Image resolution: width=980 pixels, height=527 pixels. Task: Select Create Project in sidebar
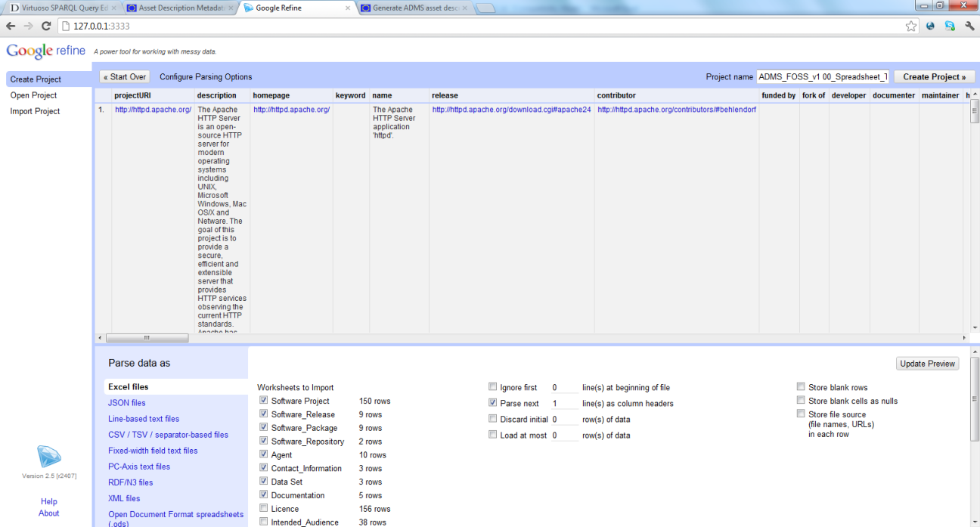coord(48,79)
